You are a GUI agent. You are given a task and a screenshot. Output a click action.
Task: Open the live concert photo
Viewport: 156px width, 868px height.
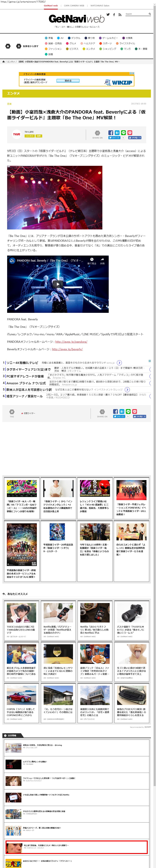55,198
